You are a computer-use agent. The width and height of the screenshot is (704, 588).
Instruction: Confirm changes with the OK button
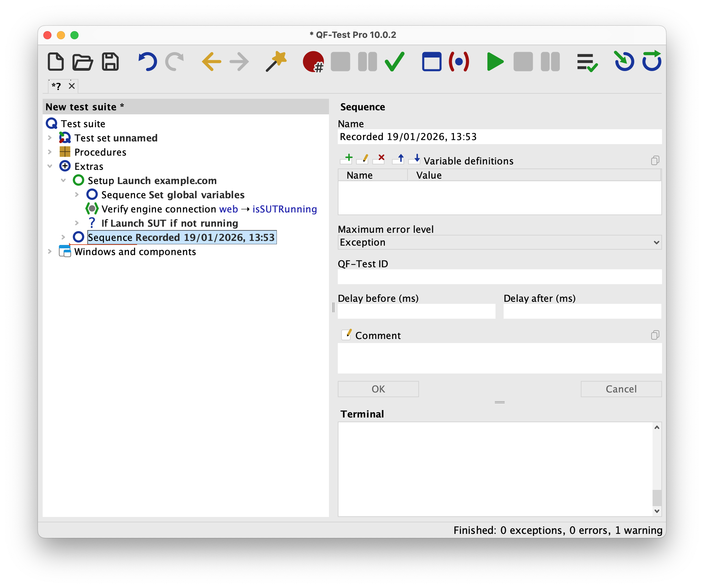point(378,389)
